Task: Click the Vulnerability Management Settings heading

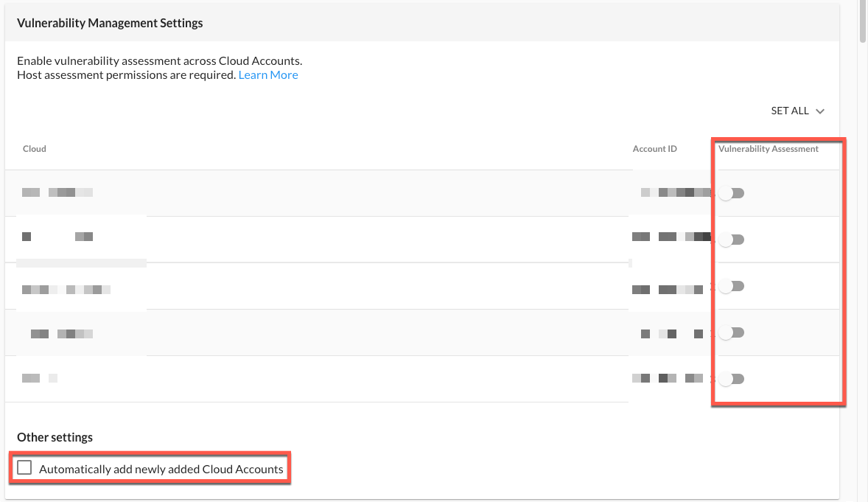Action: click(x=111, y=24)
